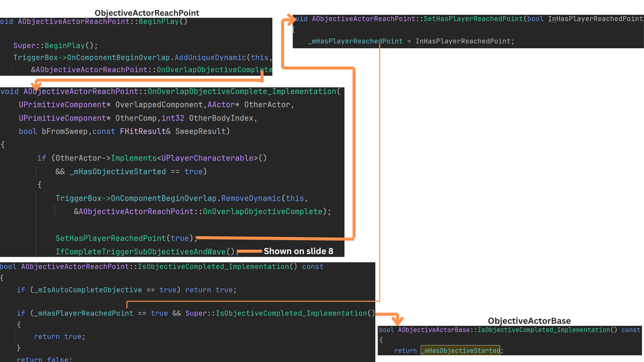Screen dimensions: 644x362
Task: Click the InHasPlayerReachedPoint parameter name
Action: [x=595, y=19]
